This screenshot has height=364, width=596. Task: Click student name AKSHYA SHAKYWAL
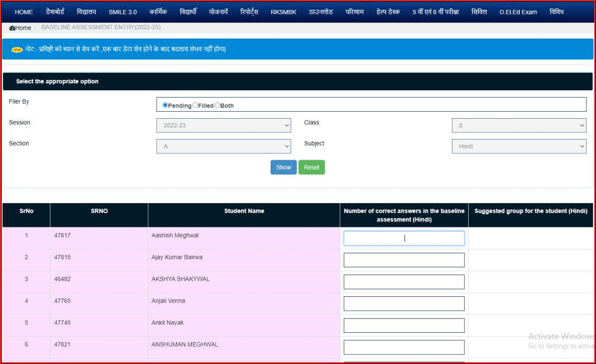coord(181,279)
